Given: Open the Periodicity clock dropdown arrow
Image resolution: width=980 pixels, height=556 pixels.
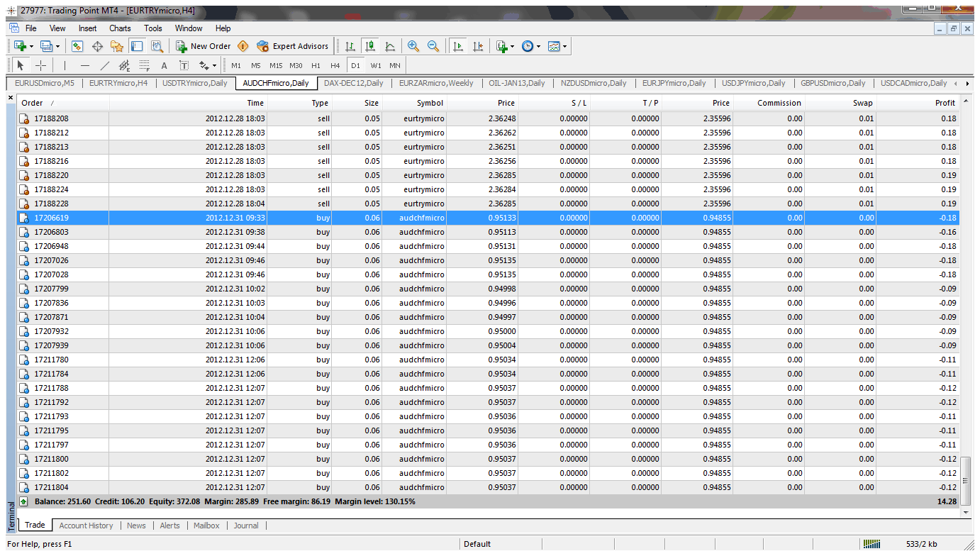Looking at the screenshot, I should pyautogui.click(x=538, y=47).
